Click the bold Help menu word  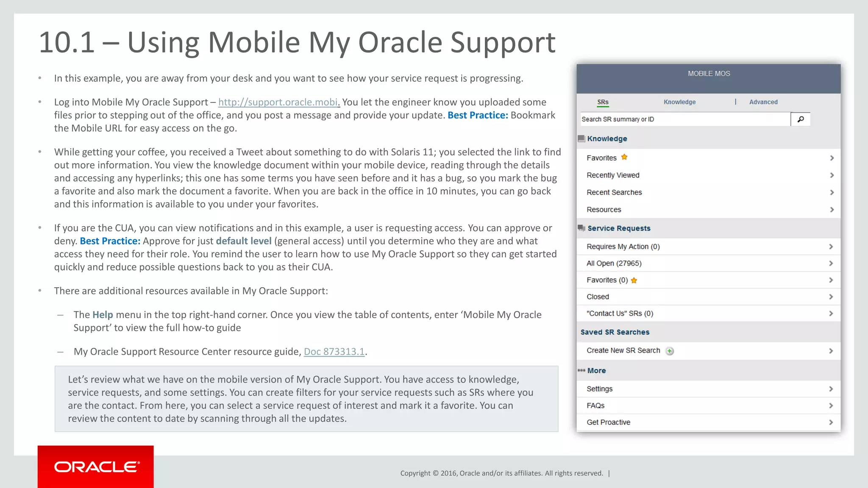pos(103,315)
